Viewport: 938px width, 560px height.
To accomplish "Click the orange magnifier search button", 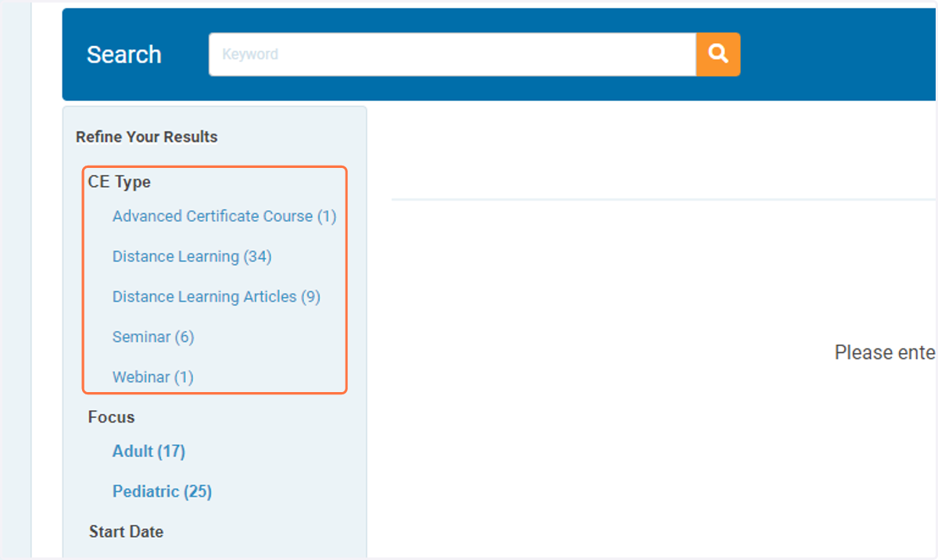I will (x=718, y=54).
